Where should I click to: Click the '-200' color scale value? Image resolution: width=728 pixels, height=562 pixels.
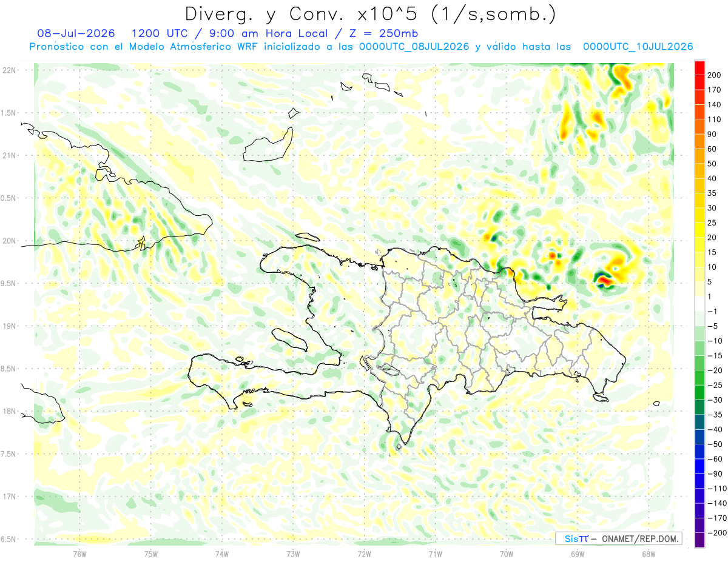(x=717, y=533)
